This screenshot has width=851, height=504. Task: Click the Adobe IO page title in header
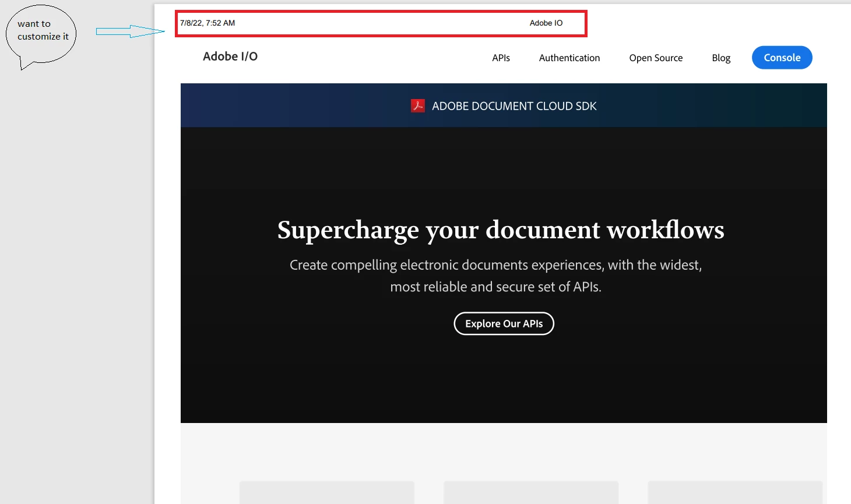[x=546, y=23]
